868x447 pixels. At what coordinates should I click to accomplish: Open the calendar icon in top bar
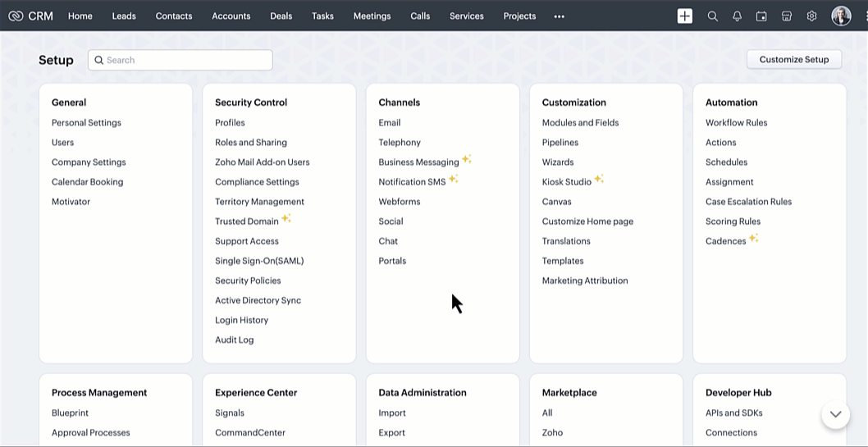click(x=761, y=16)
